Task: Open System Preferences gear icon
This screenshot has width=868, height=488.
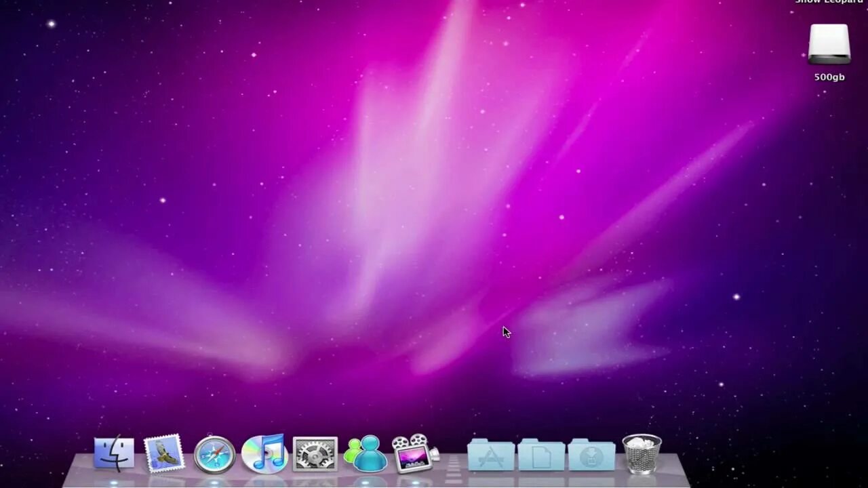Action: tap(315, 453)
